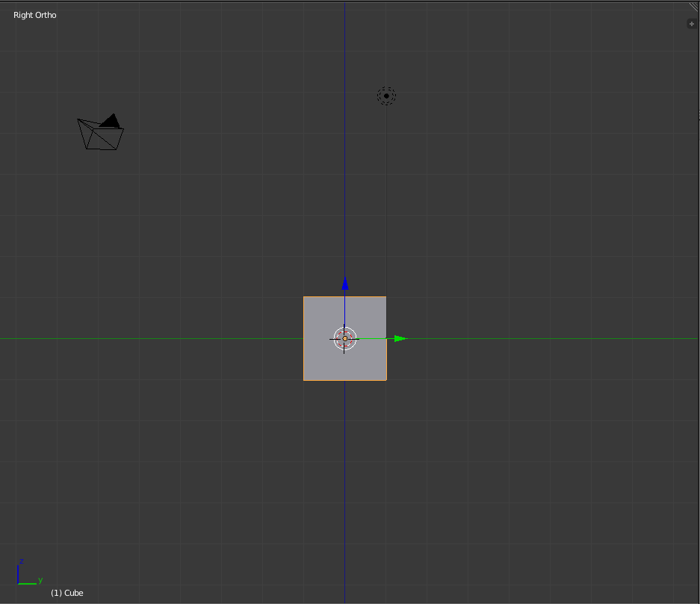Select the point lamp object
The width and height of the screenshot is (700, 604).
pyautogui.click(x=386, y=96)
